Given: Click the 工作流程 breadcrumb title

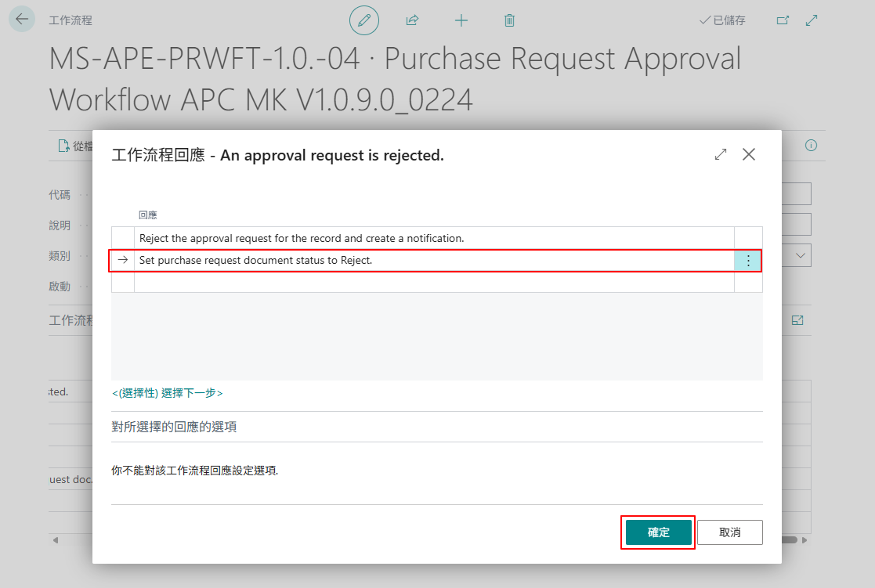Looking at the screenshot, I should point(71,20).
